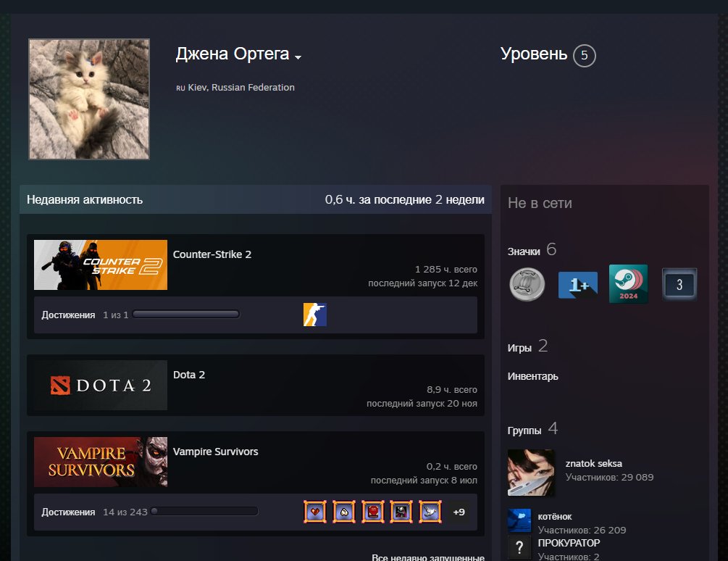Screen dimensions: 728x561
Task: Click the Dota 2 game banner
Action: (101, 386)
